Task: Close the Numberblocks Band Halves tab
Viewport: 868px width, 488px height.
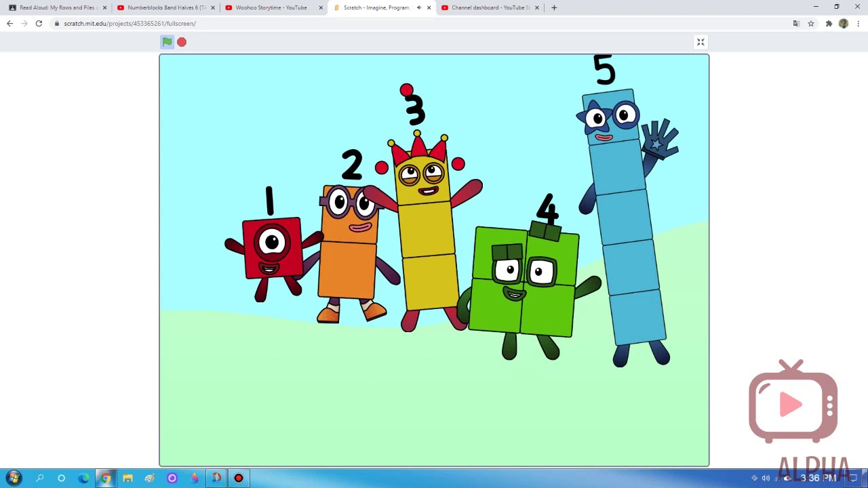Action: 213,7
